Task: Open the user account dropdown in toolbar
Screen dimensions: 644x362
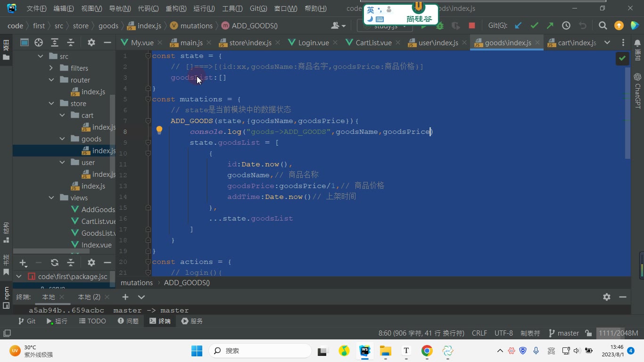Action: pyautogui.click(x=339, y=26)
